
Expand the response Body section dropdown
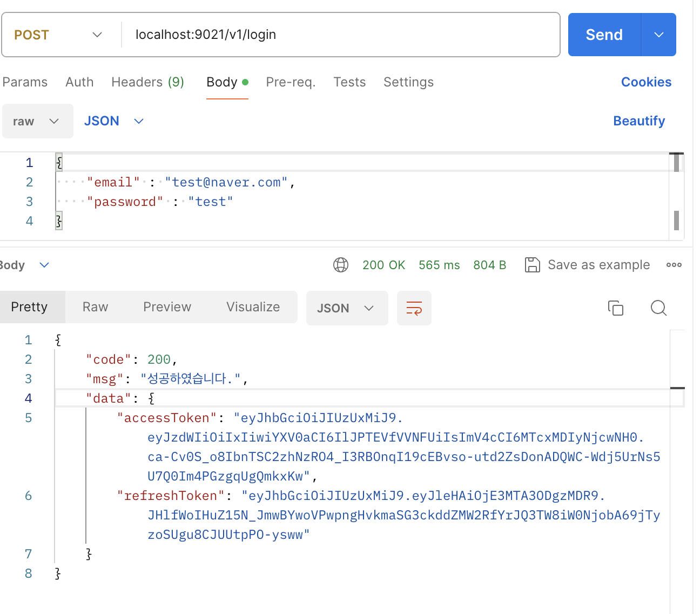[44, 265]
